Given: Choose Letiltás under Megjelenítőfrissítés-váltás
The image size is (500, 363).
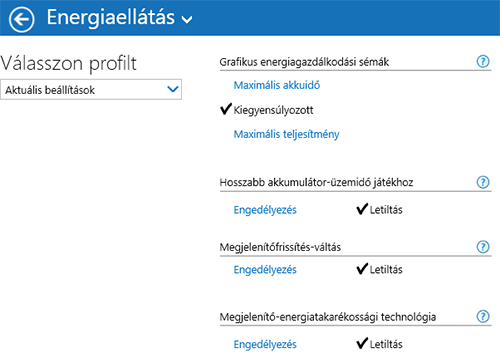Looking at the screenshot, I should coord(386,269).
